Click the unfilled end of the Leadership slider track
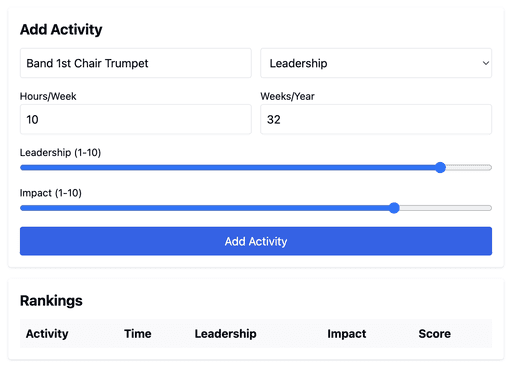Screen dimensions: 512x369 click(x=469, y=167)
